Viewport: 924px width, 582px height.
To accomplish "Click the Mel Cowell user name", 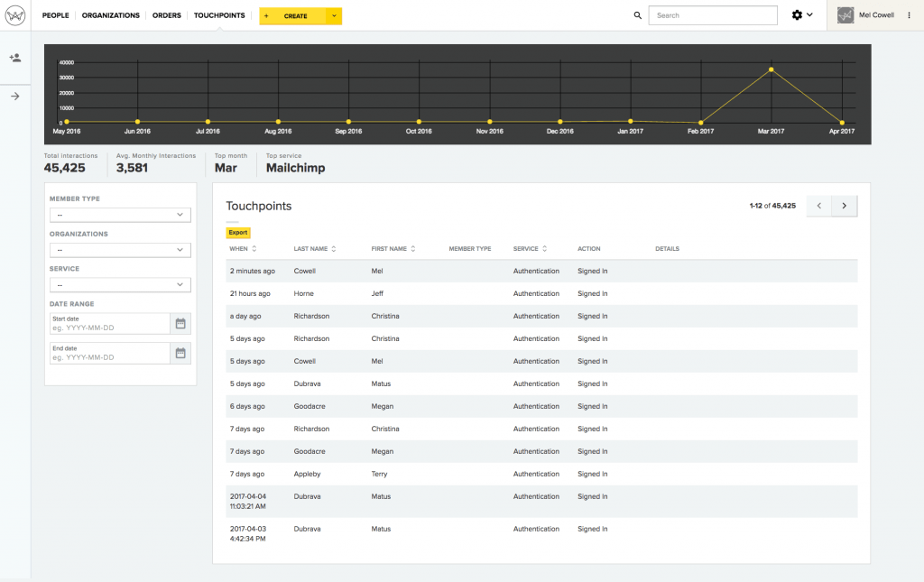I will pyautogui.click(x=876, y=15).
